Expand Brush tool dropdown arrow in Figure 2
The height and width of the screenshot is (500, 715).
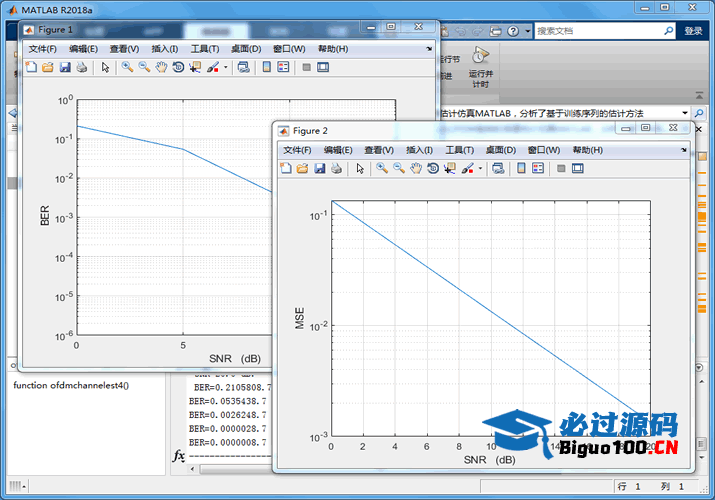[x=480, y=168]
